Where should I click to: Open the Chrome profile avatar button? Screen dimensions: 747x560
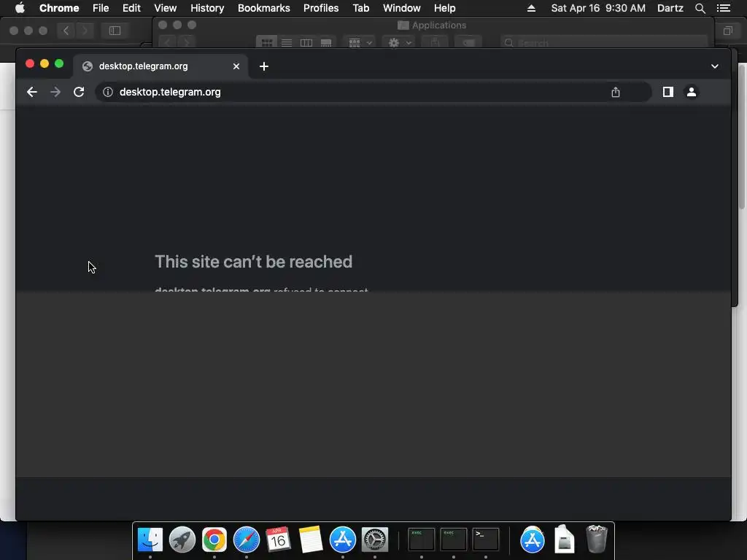692,92
